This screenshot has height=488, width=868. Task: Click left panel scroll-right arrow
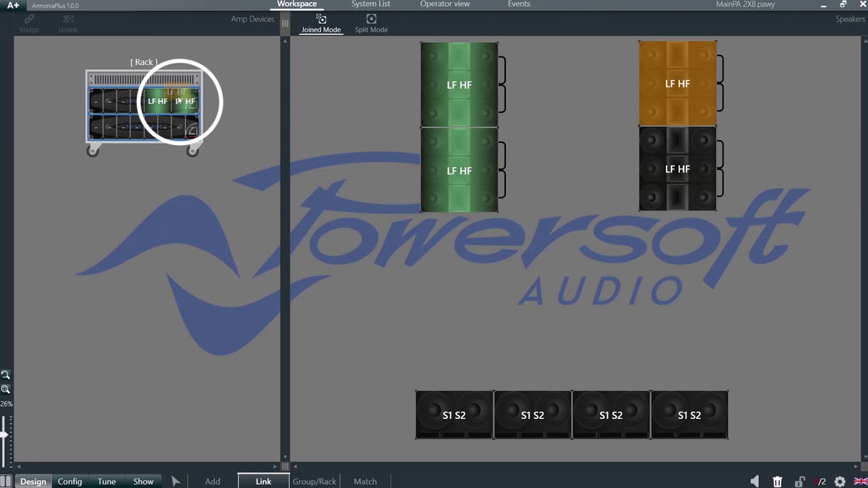[x=277, y=466]
